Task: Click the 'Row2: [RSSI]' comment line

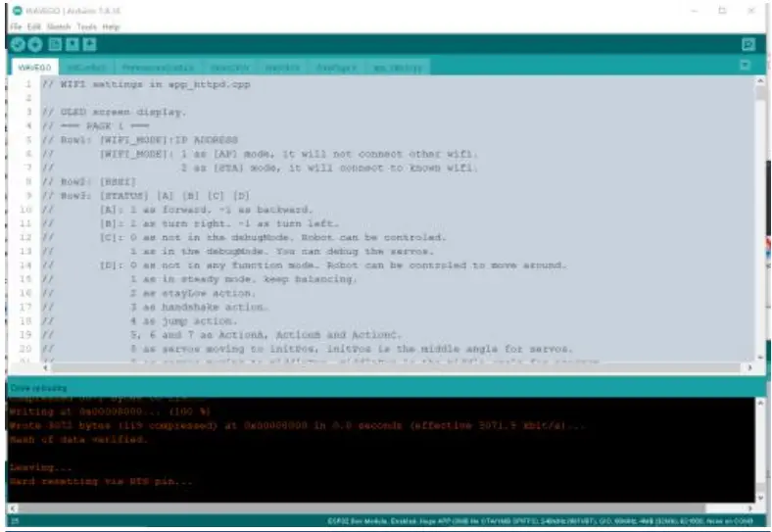Action: (x=89, y=182)
